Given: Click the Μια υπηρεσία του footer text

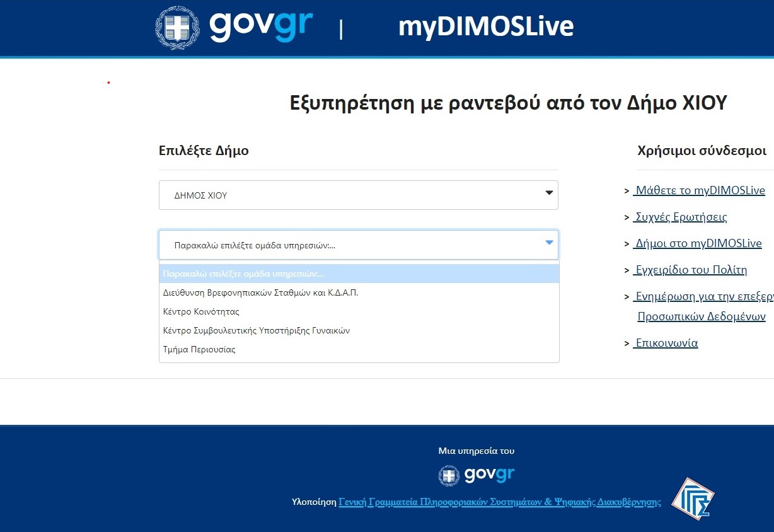Looking at the screenshot, I should (x=477, y=451).
